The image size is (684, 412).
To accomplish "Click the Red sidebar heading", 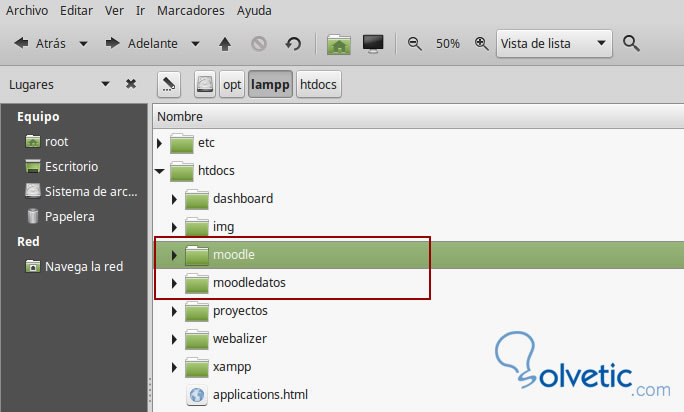I will click(28, 241).
